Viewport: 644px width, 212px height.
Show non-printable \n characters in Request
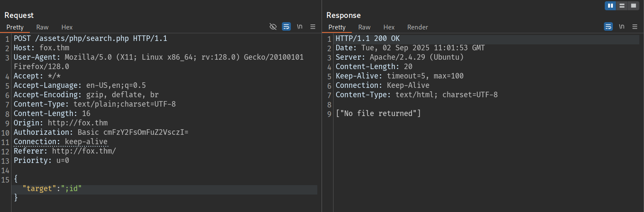coord(300,27)
